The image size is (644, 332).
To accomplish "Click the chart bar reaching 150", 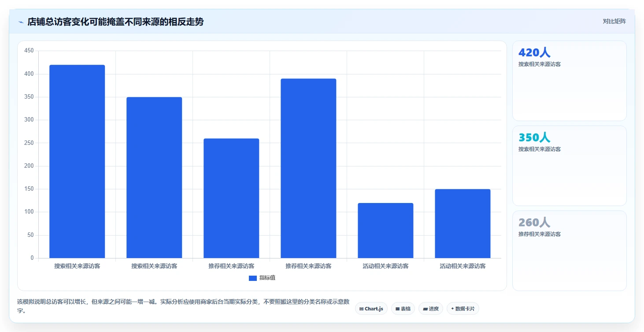I will pyautogui.click(x=463, y=224).
